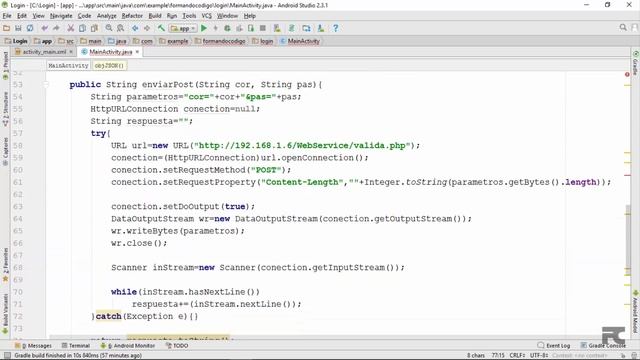Viewport: 640px width, 360px height.
Task: Click the error indicator at editor top right
Action: (627, 74)
